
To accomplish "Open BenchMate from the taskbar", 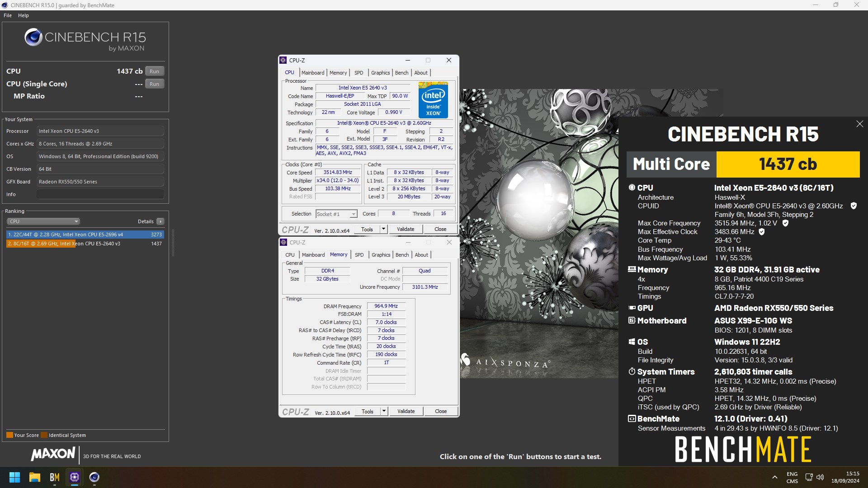I will (55, 477).
